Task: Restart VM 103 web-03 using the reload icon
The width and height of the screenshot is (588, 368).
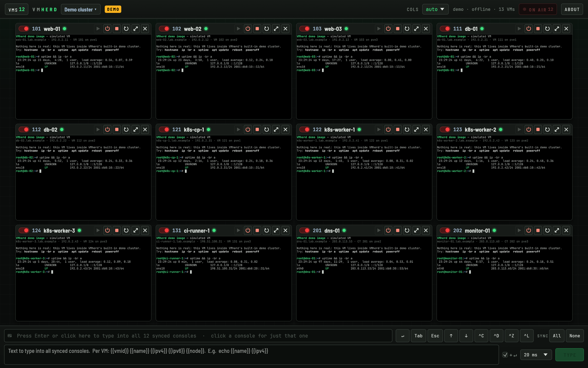Action: pyautogui.click(x=407, y=29)
